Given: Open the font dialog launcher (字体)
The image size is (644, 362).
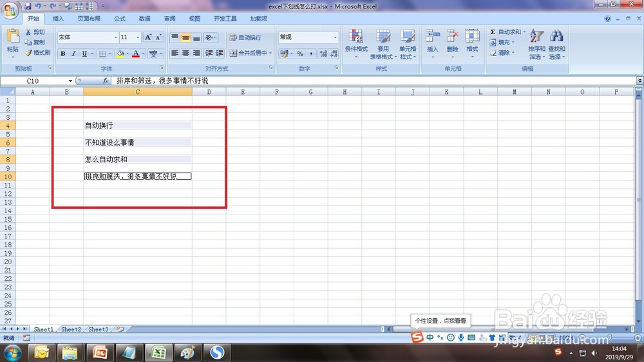Looking at the screenshot, I should point(162,68).
